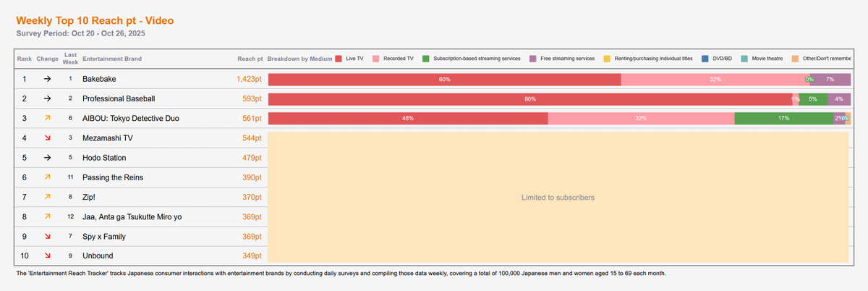Click the 349pt reach value for Unbound
Viewport: 868px width, 291px height.
[252, 256]
